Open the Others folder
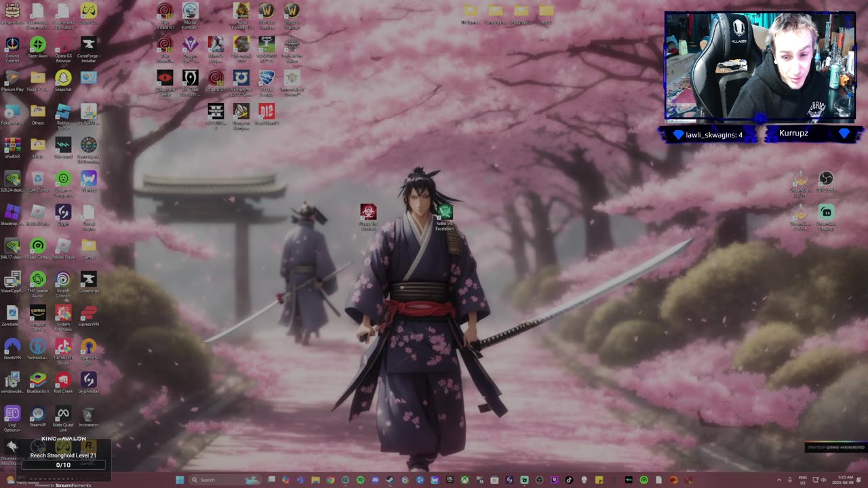The width and height of the screenshot is (868, 488). pos(38,115)
